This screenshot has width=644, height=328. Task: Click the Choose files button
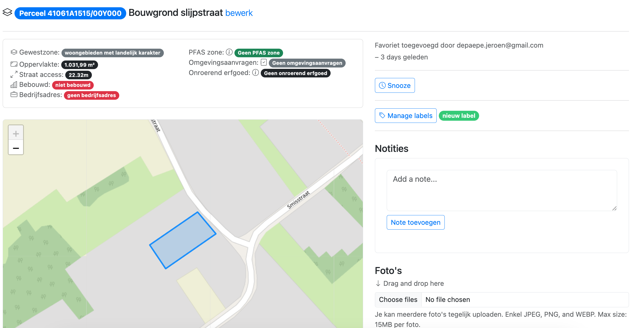tap(398, 300)
